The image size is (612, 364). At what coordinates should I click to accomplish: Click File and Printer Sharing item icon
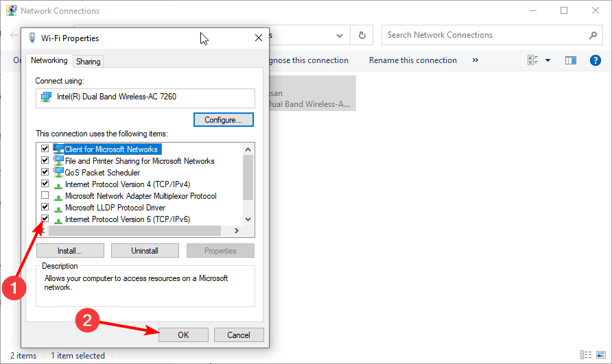click(58, 160)
